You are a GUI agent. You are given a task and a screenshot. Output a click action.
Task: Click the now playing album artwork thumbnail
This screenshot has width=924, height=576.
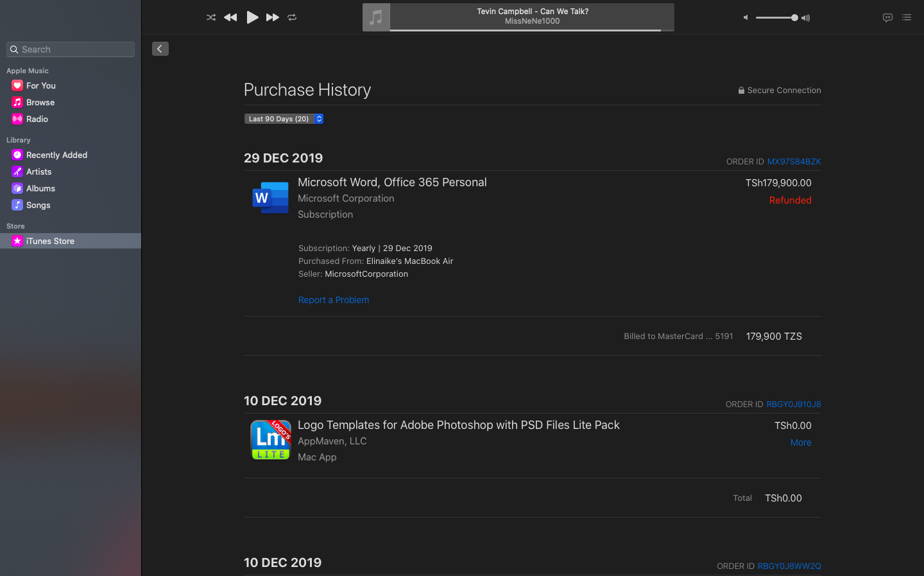click(x=376, y=17)
